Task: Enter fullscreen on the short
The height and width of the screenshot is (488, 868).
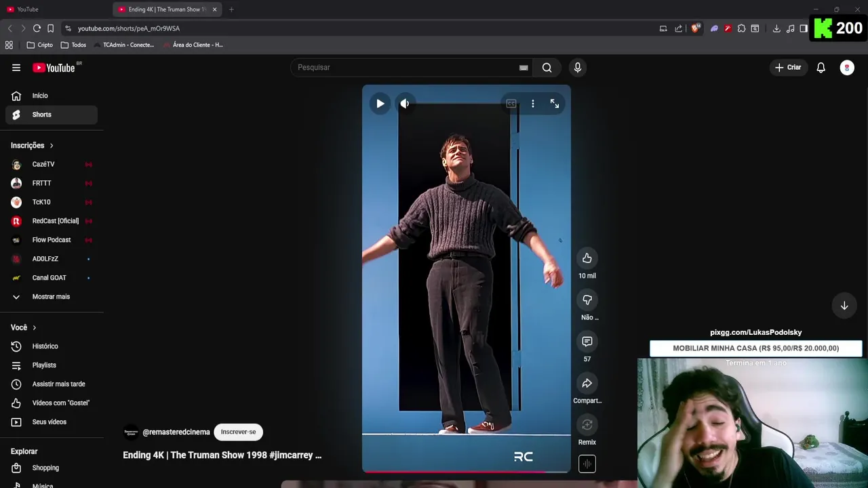Action: coord(555,104)
